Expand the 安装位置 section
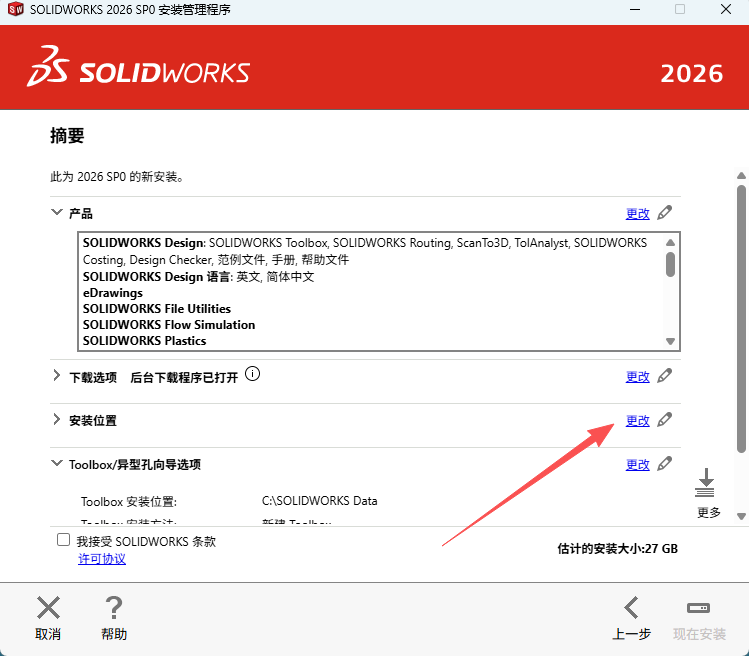This screenshot has height=656, width=749. [x=56, y=419]
